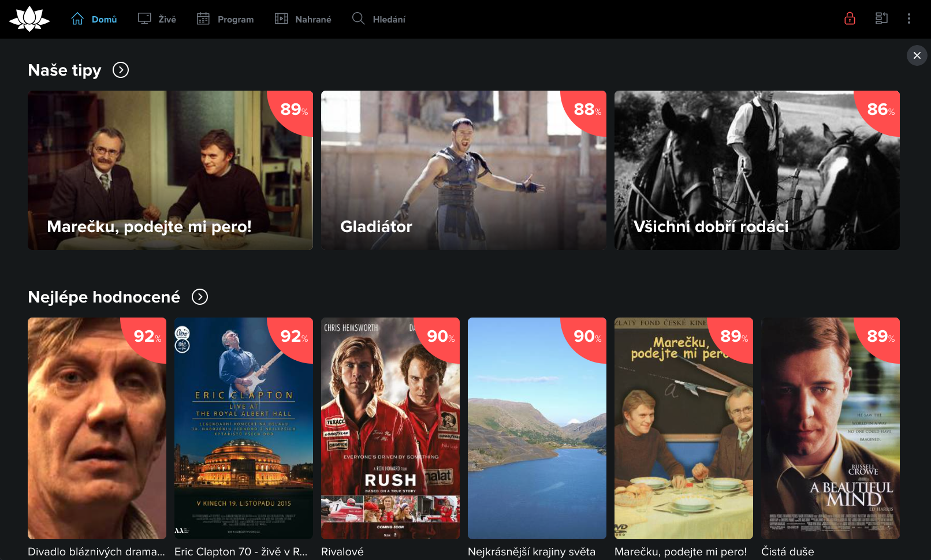Click the Nejkrásnější krajiny světa title text
Image resolution: width=931 pixels, height=560 pixels.
[x=531, y=552]
